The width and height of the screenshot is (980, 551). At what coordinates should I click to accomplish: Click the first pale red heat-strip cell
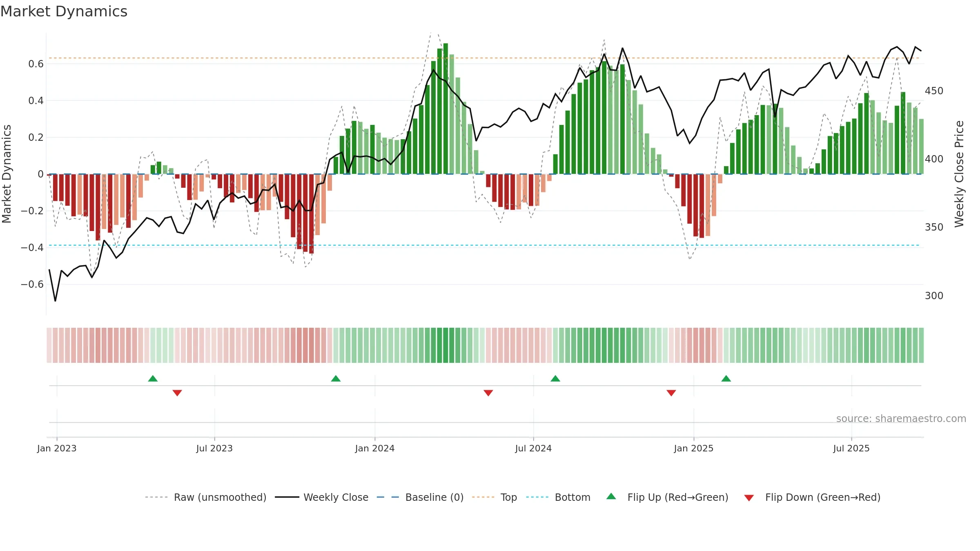click(x=49, y=345)
